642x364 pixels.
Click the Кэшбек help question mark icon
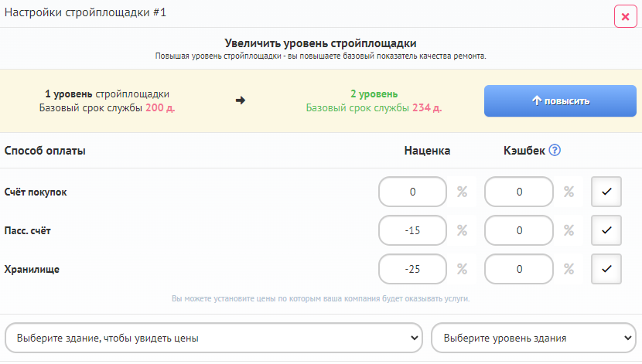[x=554, y=151]
